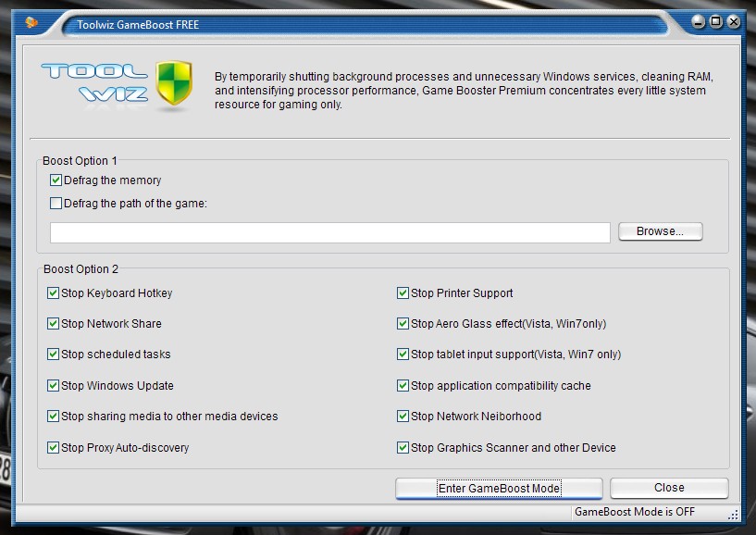Click the Close button at bottom right
The height and width of the screenshot is (535, 756).
669,488
